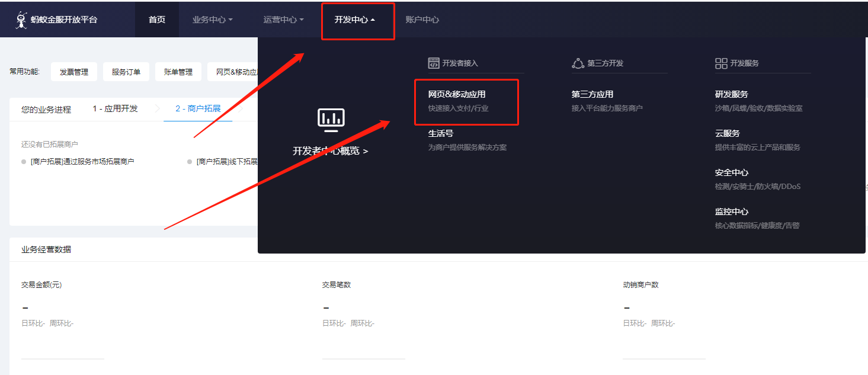Click the 交易金额(元) label
Viewport: 868px width, 375px height.
(x=41, y=285)
